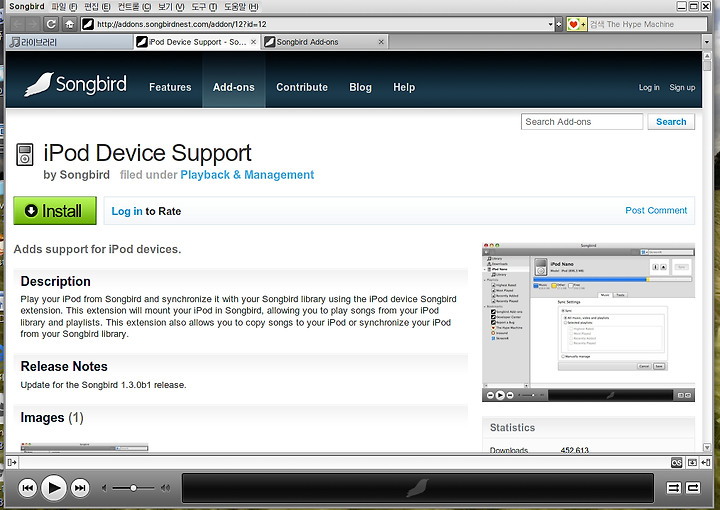Skip to previous track
720x510 pixels.
coord(28,488)
